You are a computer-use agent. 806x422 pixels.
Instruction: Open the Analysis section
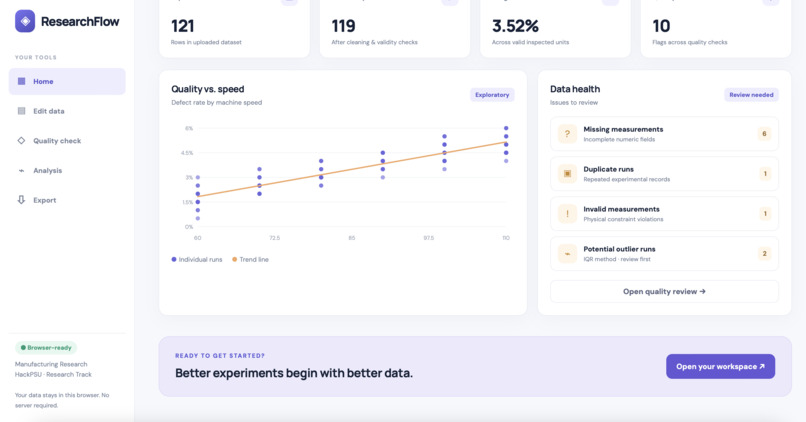tap(67, 171)
